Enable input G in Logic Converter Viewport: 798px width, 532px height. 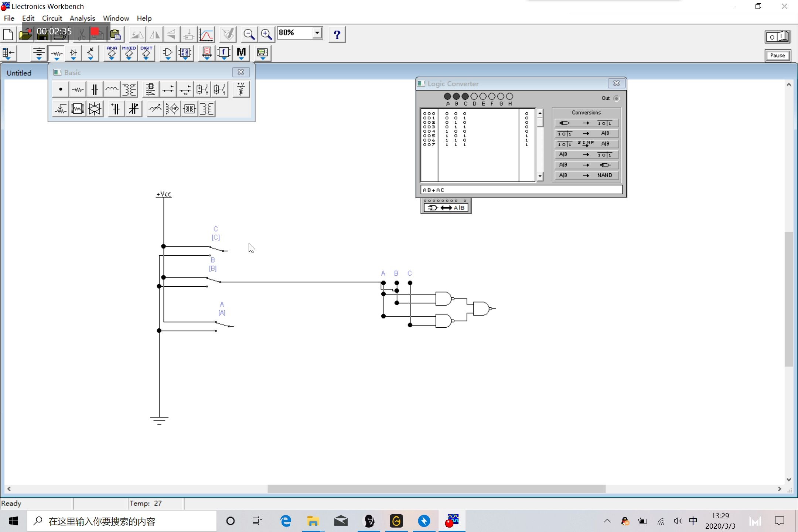click(501, 96)
